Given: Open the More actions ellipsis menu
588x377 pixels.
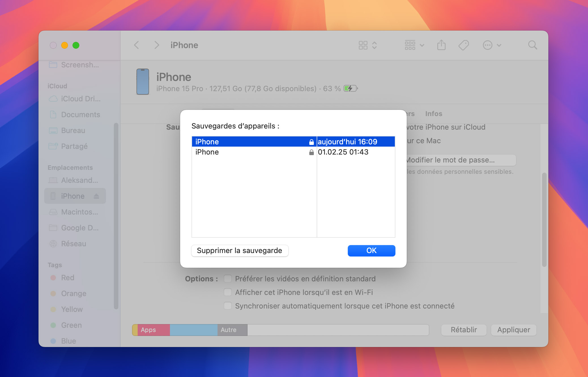Looking at the screenshot, I should pyautogui.click(x=492, y=45).
